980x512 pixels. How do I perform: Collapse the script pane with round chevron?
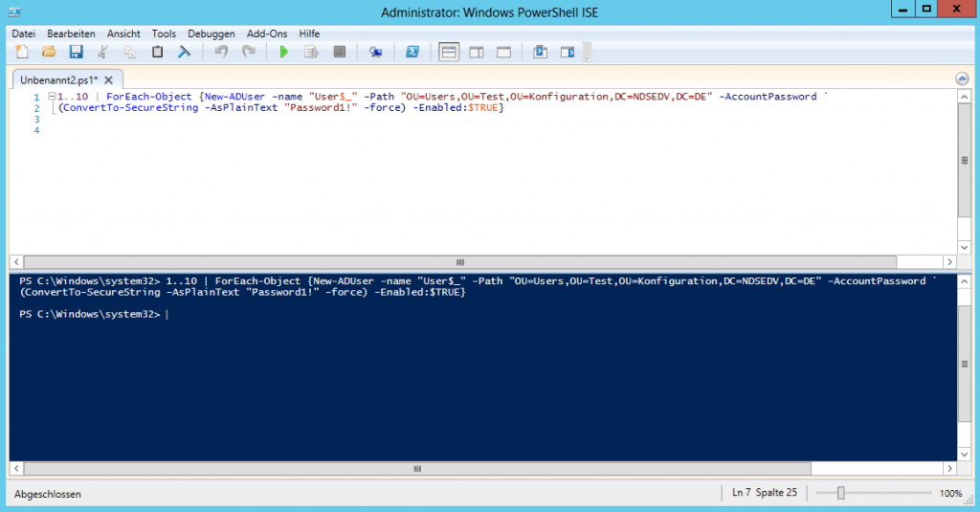click(962, 78)
